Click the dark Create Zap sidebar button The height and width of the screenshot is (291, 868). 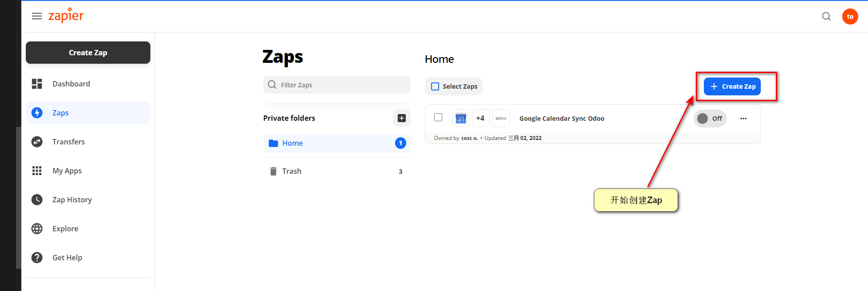tap(88, 53)
